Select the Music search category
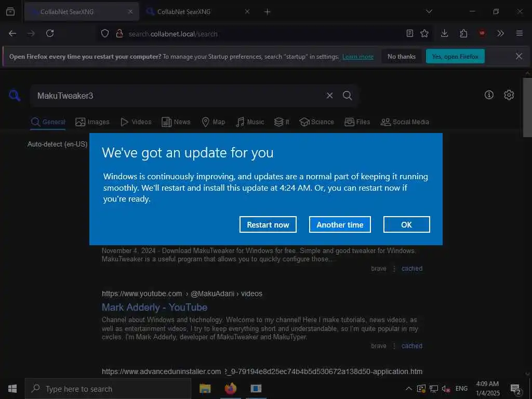The width and height of the screenshot is (532, 399). tap(250, 122)
